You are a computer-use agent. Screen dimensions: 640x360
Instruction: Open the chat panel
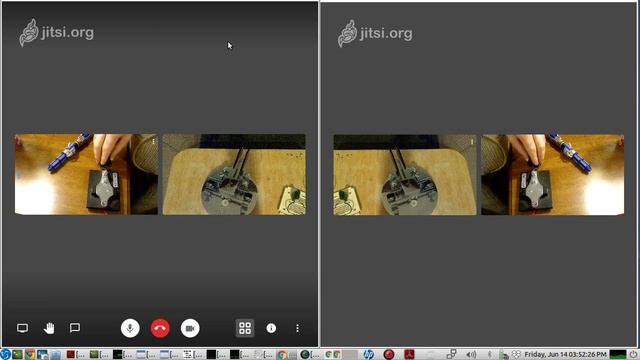pos(75,328)
